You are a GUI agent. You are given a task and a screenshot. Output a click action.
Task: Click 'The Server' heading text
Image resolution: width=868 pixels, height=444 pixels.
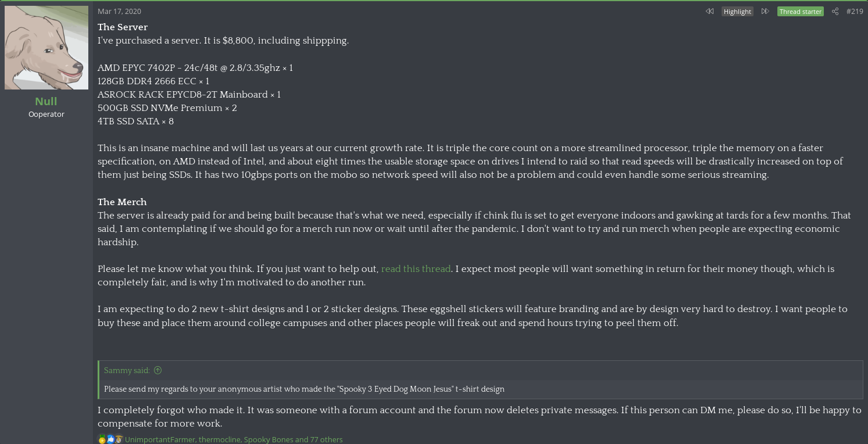pyautogui.click(x=123, y=27)
